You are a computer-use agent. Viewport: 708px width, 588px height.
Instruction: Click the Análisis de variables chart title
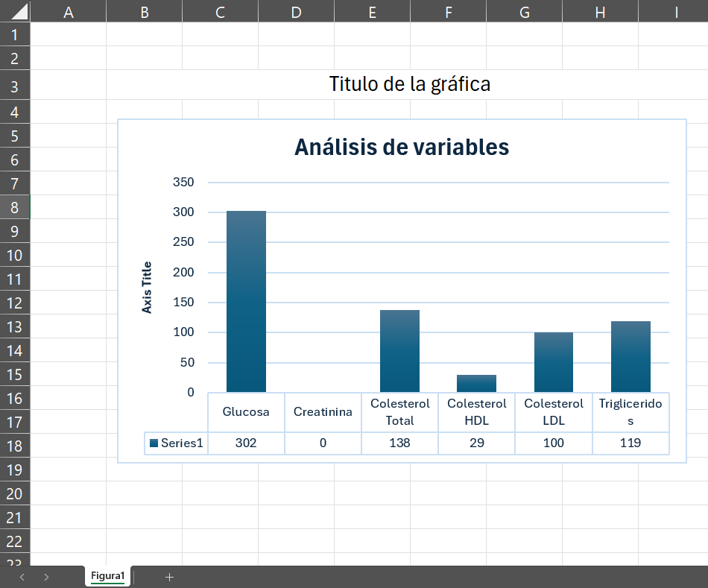pyautogui.click(x=402, y=148)
